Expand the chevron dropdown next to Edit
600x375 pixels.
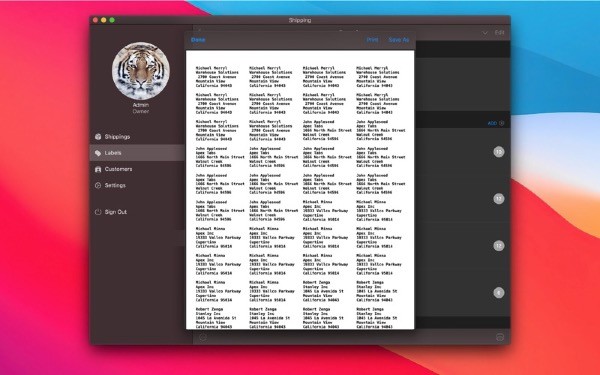(485, 33)
